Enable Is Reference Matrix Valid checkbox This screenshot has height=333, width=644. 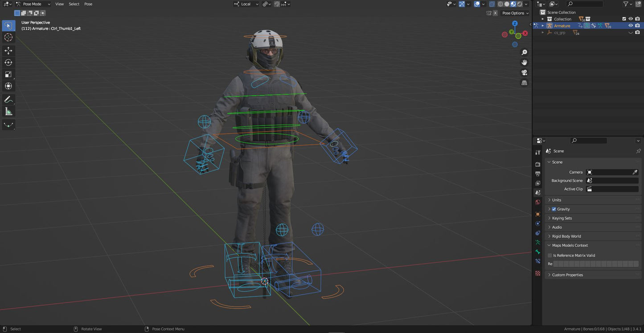click(550, 256)
